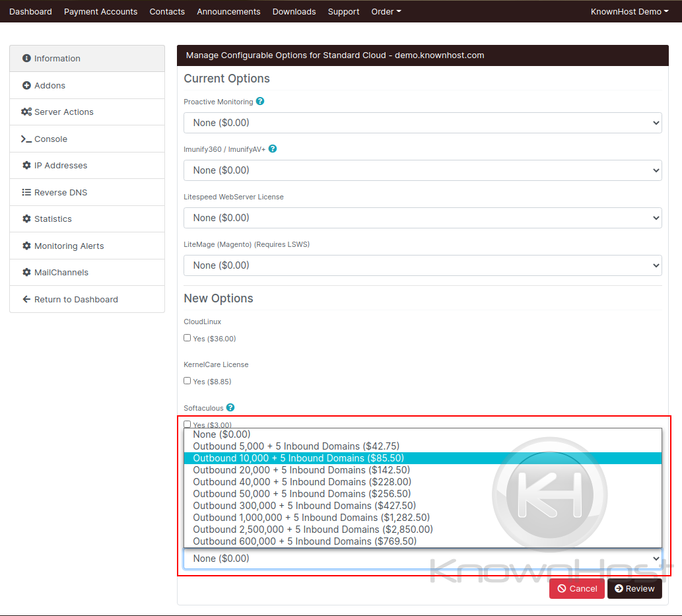This screenshot has height=616, width=682.
Task: Tick the KernelCare License Yes ($8.85) checkbox
Action: (187, 381)
